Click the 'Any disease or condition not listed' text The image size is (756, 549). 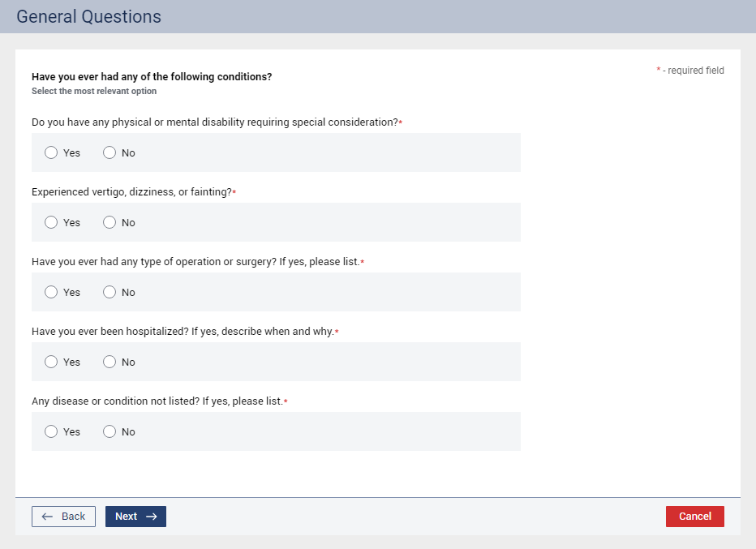coord(157,401)
